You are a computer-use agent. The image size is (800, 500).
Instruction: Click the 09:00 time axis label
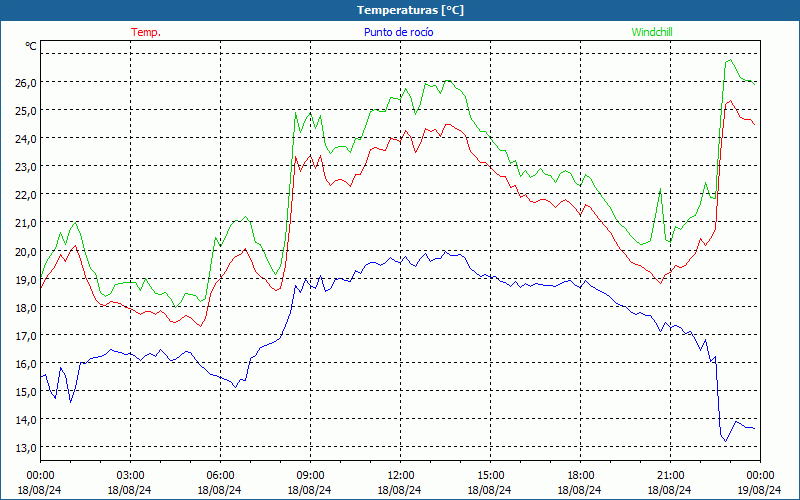pyautogui.click(x=310, y=476)
